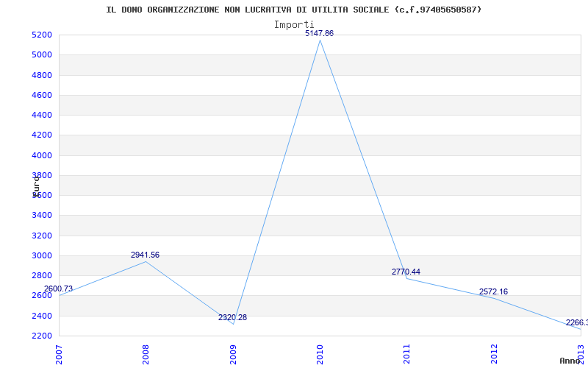Click the 2010 x-axis label
The height and width of the screenshot is (368, 588).
pyautogui.click(x=320, y=354)
